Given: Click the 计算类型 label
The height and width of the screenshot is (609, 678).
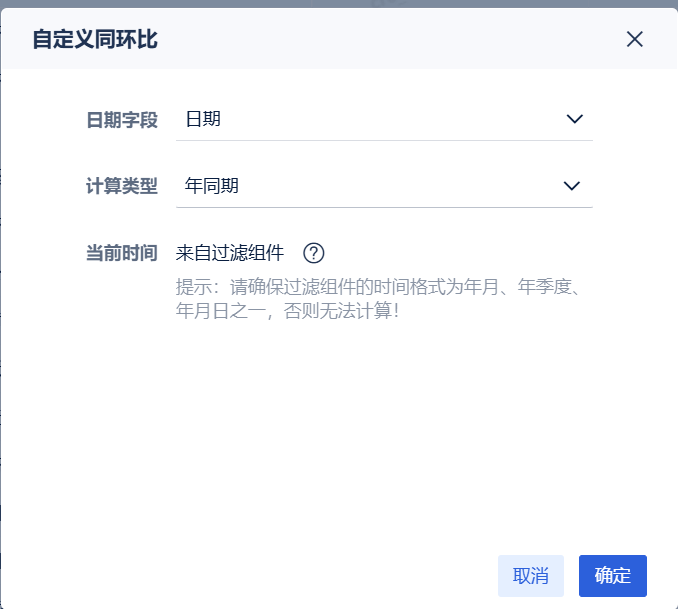Looking at the screenshot, I should (x=122, y=186).
